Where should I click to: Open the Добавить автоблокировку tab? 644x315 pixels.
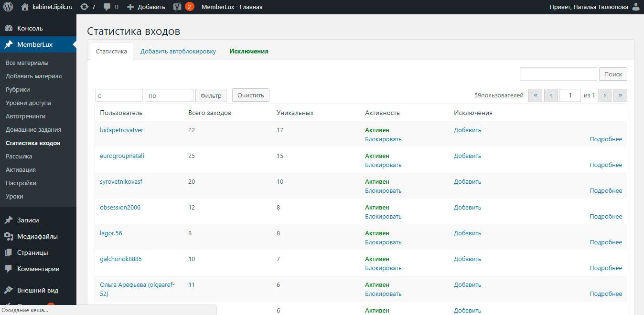click(x=178, y=51)
